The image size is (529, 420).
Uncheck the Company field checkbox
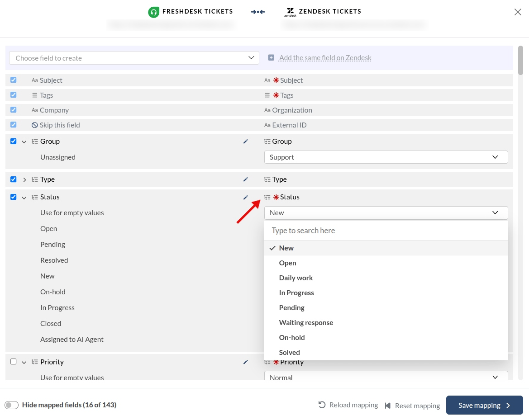tap(13, 109)
